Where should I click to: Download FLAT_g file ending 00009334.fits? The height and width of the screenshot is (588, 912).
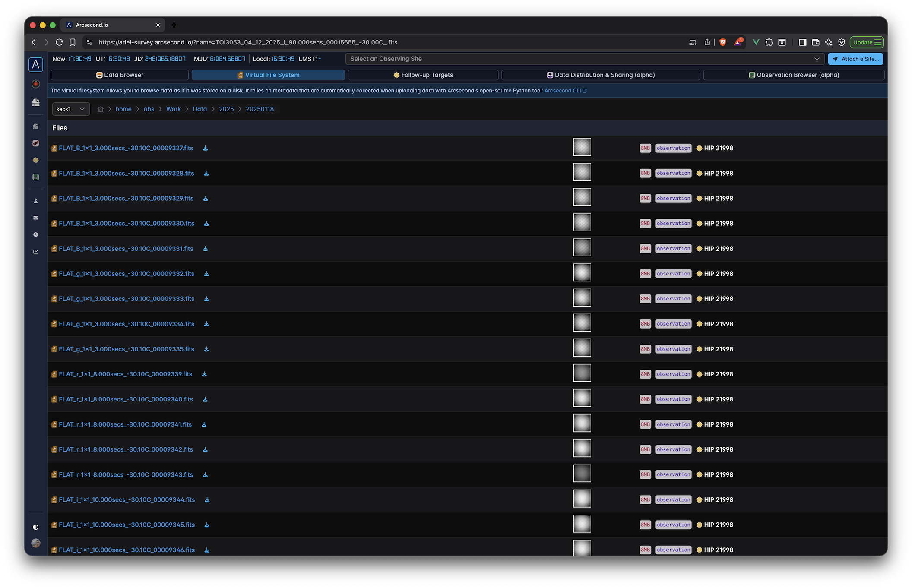click(x=206, y=324)
